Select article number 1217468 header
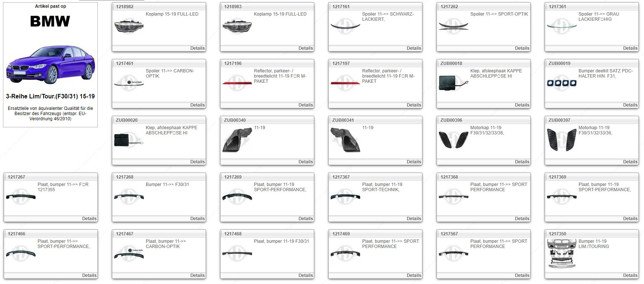 pyautogui.click(x=233, y=234)
